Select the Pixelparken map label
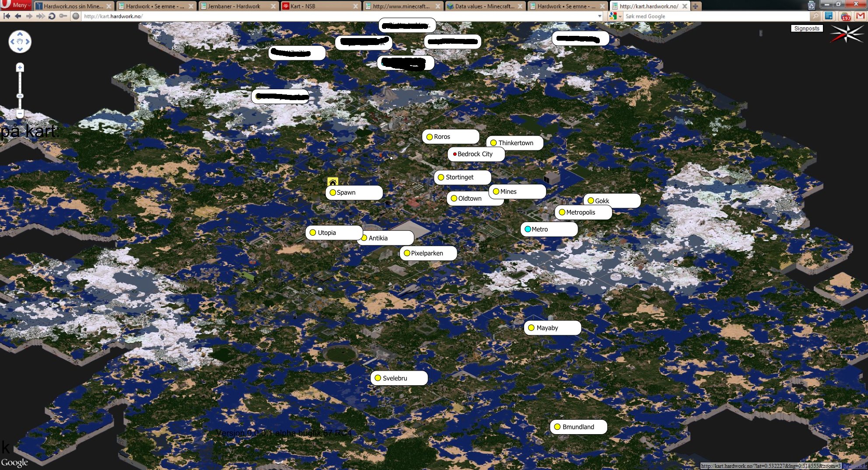Image resolution: width=868 pixels, height=470 pixels. coord(428,253)
